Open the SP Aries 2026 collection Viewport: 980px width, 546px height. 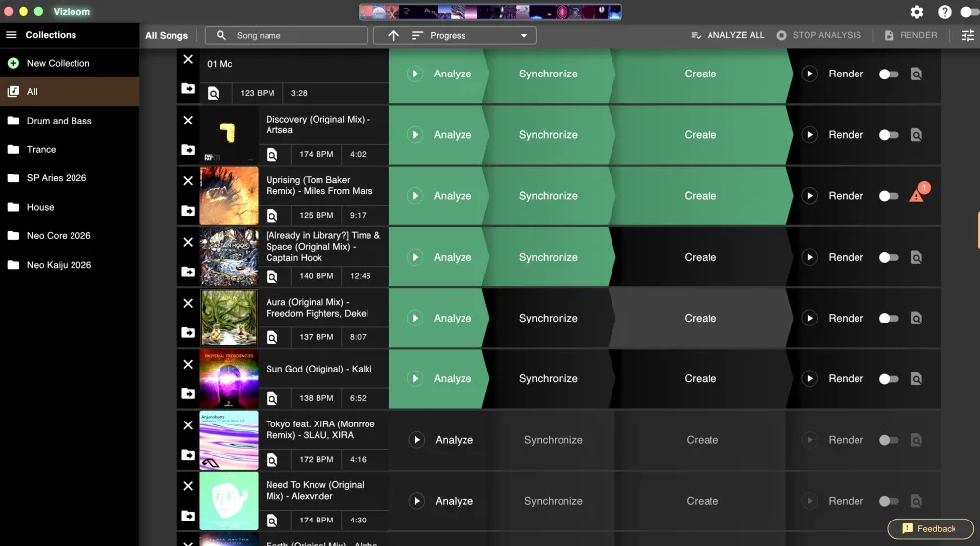pyautogui.click(x=70, y=178)
